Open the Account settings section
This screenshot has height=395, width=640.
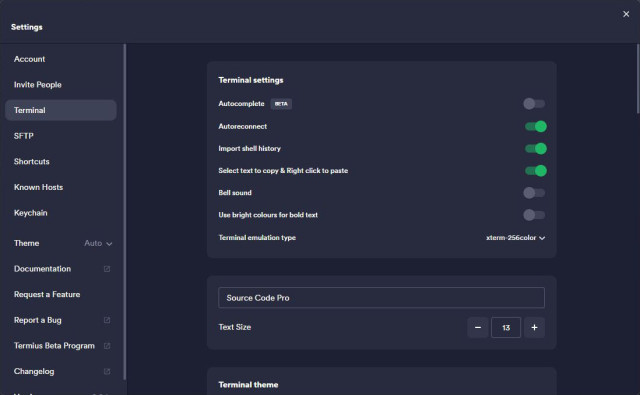coord(61,59)
